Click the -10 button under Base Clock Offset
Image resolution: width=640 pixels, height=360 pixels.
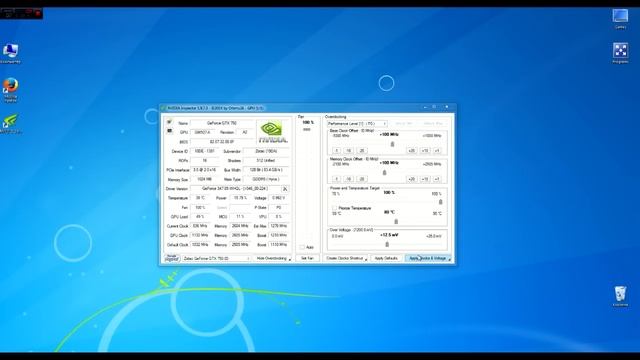tap(349, 151)
